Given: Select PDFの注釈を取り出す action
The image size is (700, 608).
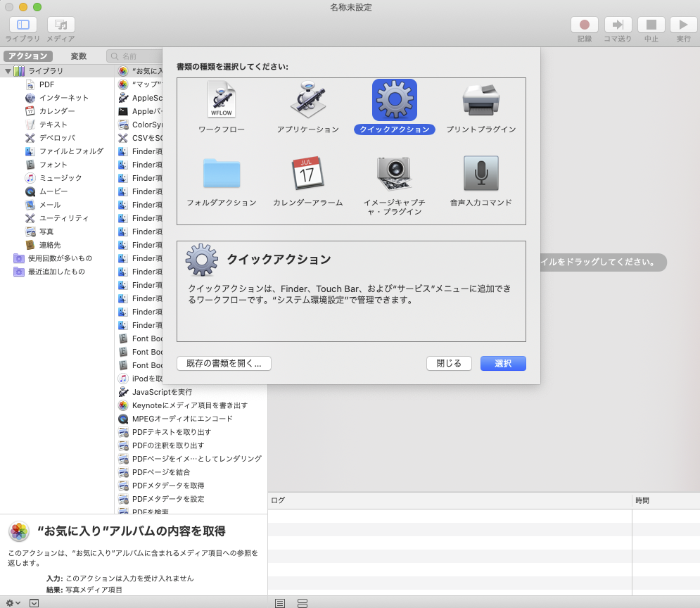Looking at the screenshot, I should (x=168, y=445).
